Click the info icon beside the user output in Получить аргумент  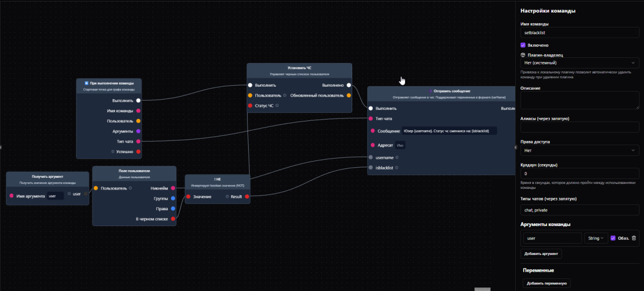click(x=69, y=194)
